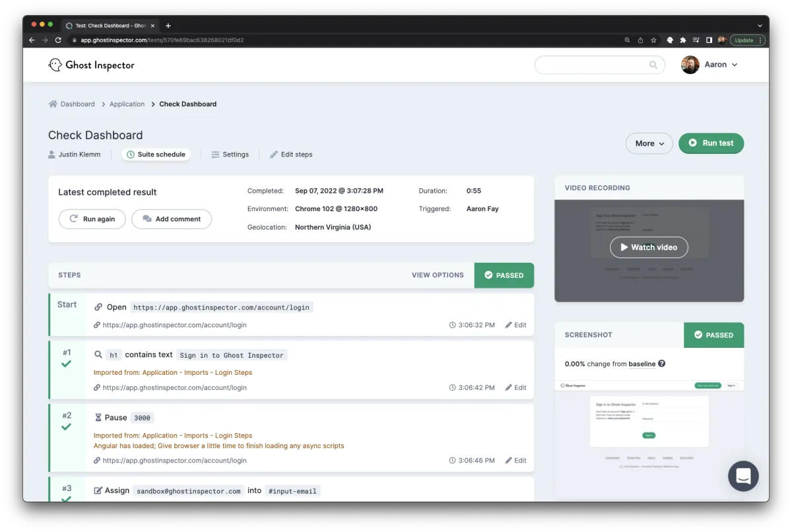Click the search magnifier icon
792x532 pixels.
653,65
